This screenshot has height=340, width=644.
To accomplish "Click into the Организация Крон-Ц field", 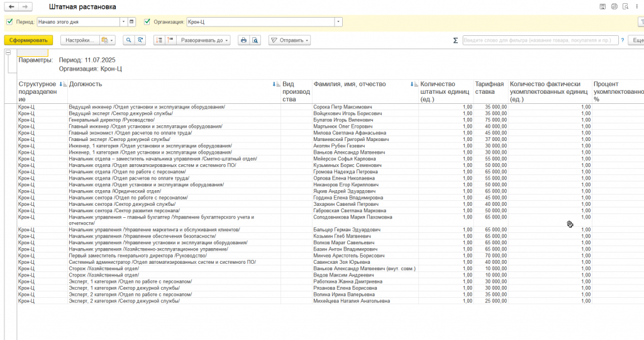I will pyautogui.click(x=260, y=22).
